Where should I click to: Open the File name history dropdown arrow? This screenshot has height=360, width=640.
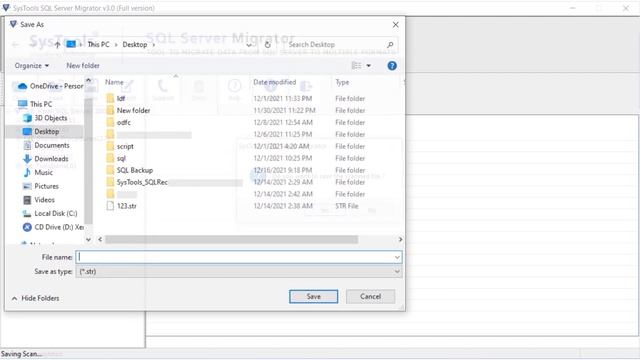coord(397,257)
